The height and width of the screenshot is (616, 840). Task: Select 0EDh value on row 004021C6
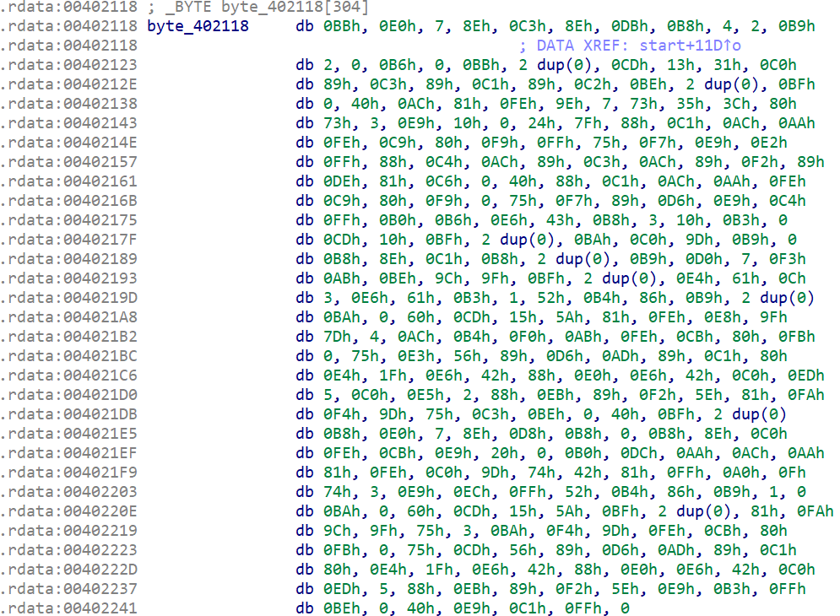tap(806, 376)
